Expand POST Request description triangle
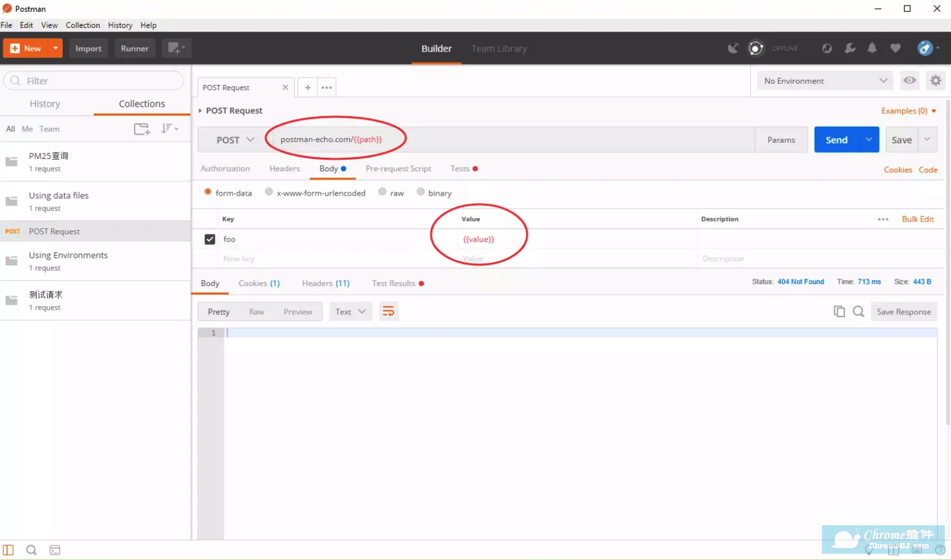 [200, 111]
